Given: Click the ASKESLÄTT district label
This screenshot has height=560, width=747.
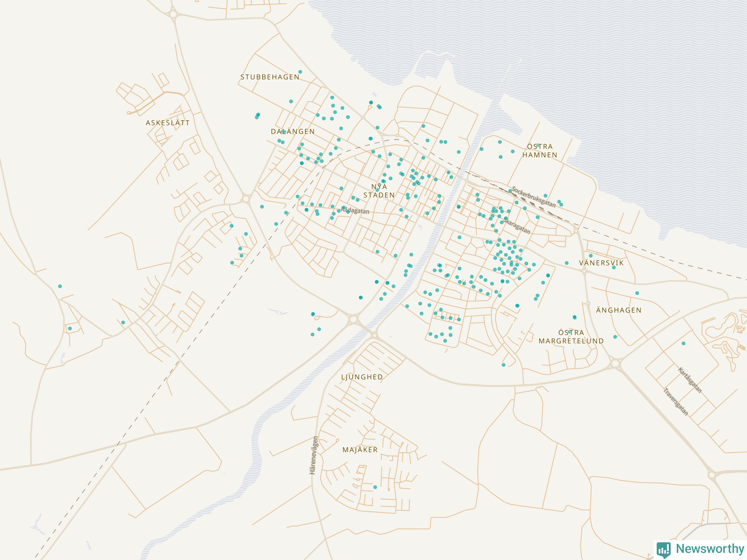Looking at the screenshot, I should (167, 123).
